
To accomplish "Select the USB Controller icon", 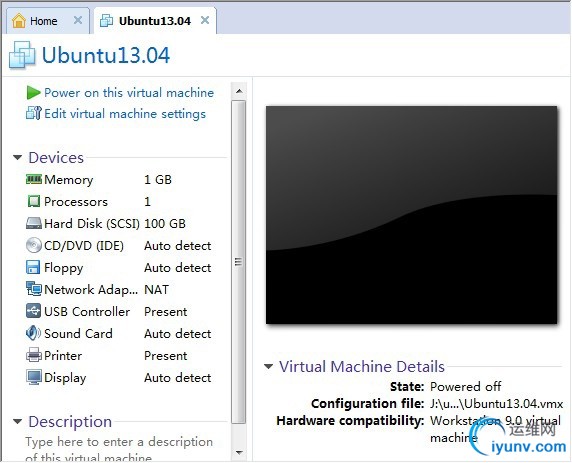I will (34, 311).
